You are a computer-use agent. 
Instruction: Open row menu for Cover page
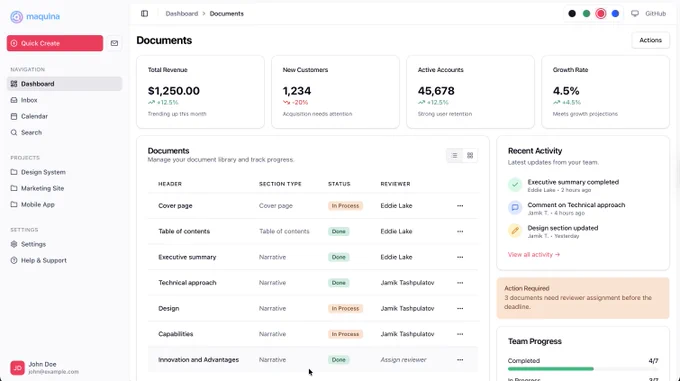[x=460, y=206]
